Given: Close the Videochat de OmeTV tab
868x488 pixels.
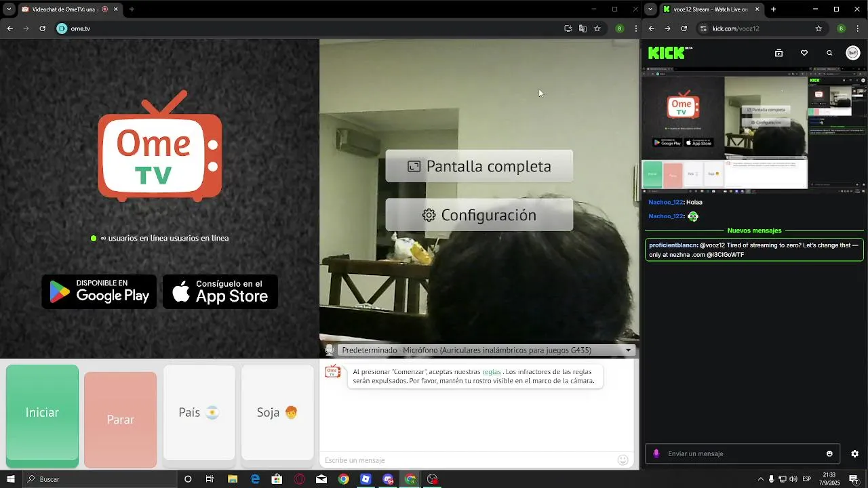Looking at the screenshot, I should (115, 9).
